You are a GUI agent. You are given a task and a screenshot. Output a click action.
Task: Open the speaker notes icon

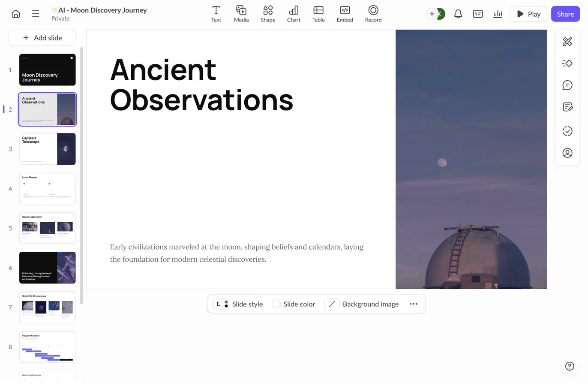click(478, 14)
